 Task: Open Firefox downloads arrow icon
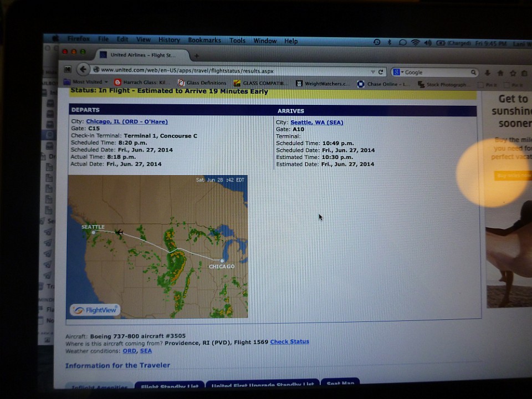click(488, 73)
